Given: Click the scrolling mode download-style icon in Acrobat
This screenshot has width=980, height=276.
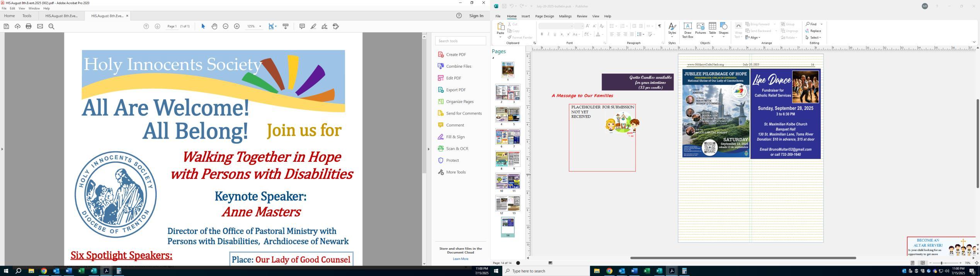Looking at the screenshot, I should [286, 26].
